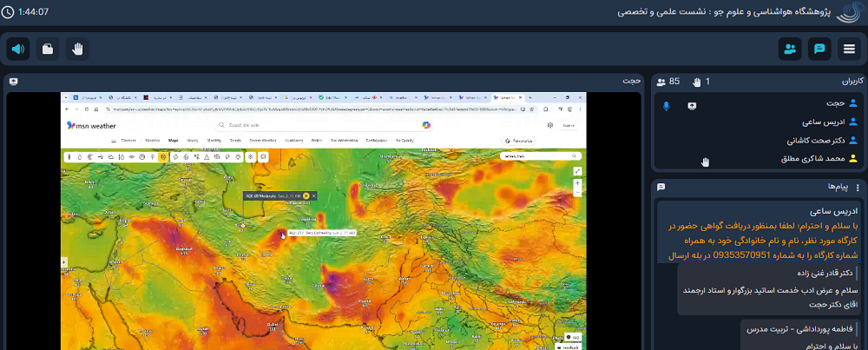Open msn settings gear in the shared screen
This screenshot has height=350, width=868.
(550, 125)
